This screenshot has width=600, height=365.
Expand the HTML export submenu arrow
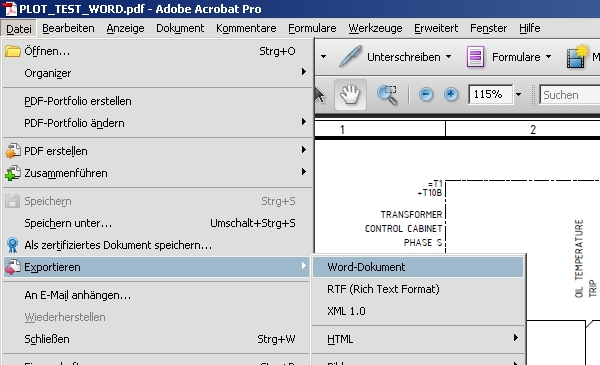tap(516, 337)
